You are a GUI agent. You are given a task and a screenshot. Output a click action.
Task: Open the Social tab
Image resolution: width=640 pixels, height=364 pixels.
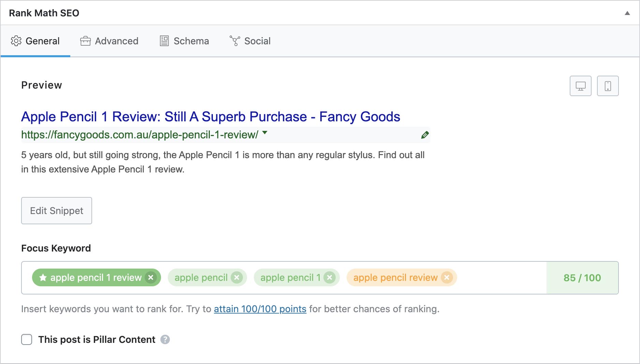(250, 41)
